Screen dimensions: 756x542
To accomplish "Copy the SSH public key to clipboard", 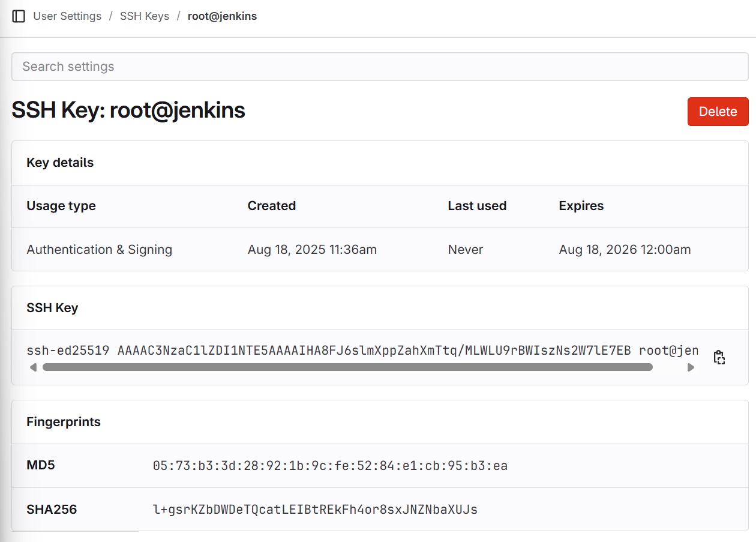I will tap(719, 357).
